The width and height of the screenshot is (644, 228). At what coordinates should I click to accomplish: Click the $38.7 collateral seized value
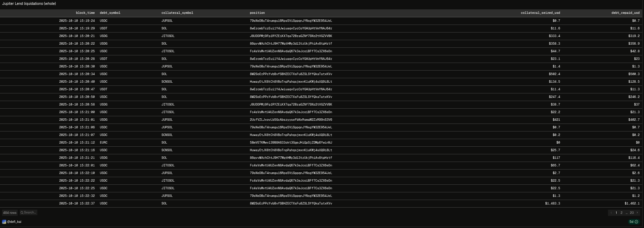click(555, 104)
